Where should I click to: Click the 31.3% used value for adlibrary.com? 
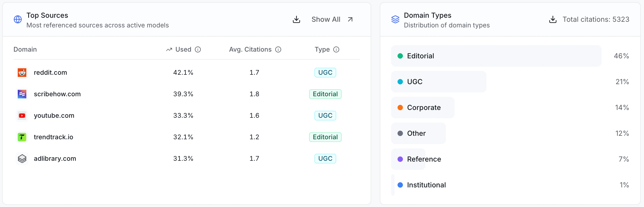(183, 159)
